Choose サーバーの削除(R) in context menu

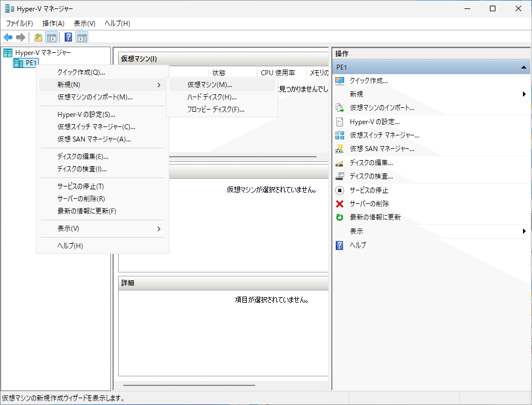coord(102,199)
